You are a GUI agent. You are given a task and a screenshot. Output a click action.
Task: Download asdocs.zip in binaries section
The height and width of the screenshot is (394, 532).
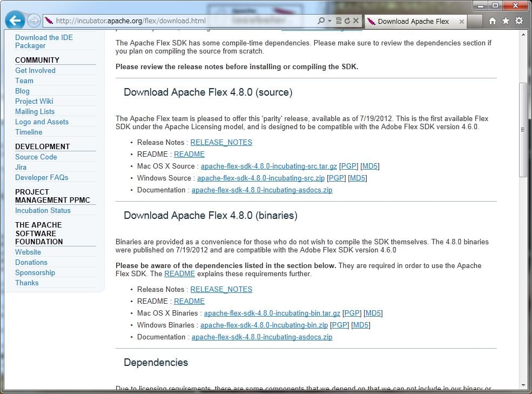(262, 337)
